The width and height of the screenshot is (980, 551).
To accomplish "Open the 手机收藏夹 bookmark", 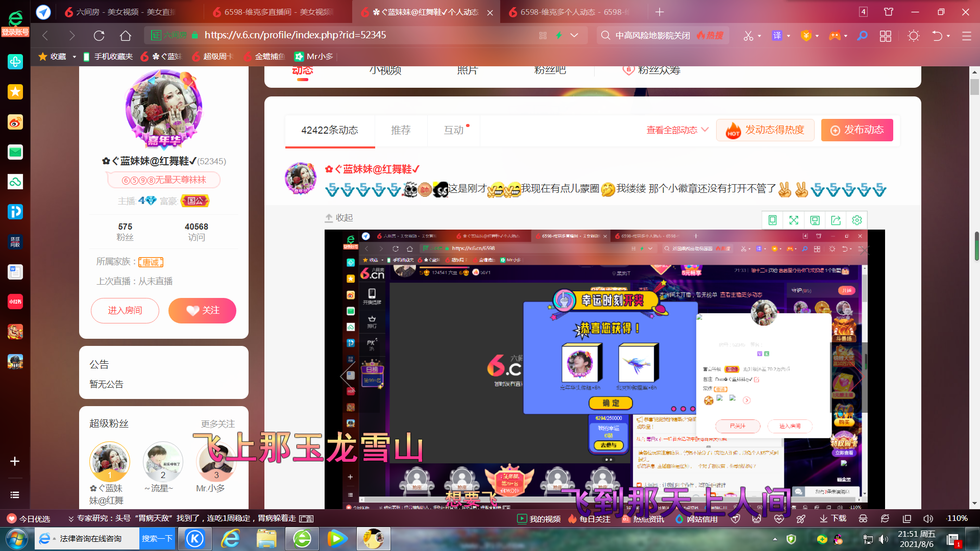I will point(108,57).
